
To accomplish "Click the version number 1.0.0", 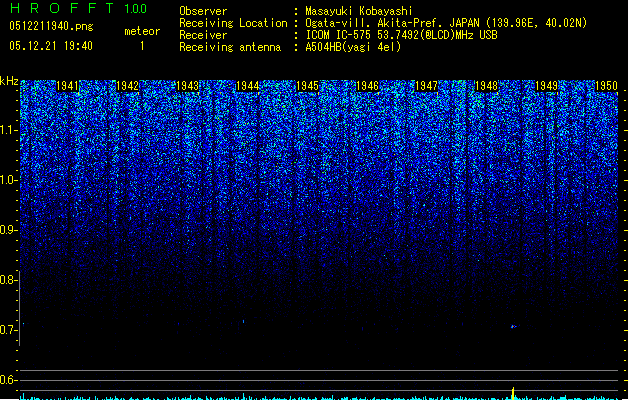I will point(136,9).
